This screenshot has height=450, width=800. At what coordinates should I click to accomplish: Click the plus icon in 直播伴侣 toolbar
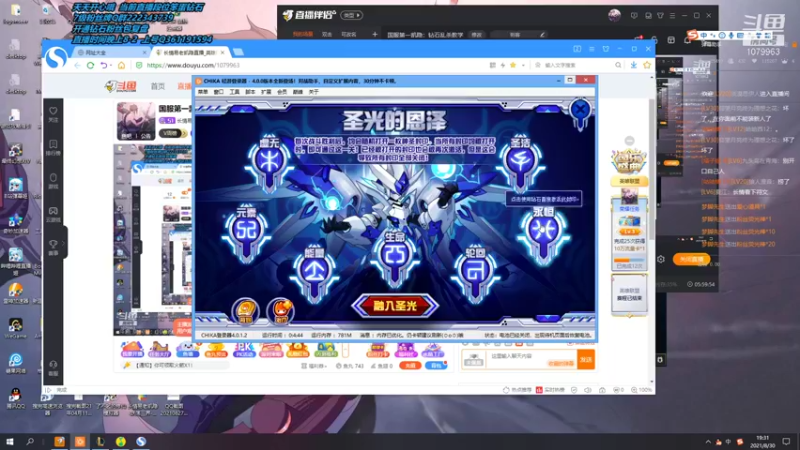click(374, 35)
